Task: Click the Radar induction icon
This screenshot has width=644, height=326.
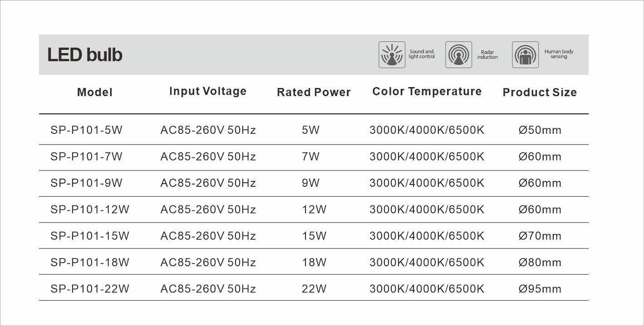Action: (x=458, y=55)
